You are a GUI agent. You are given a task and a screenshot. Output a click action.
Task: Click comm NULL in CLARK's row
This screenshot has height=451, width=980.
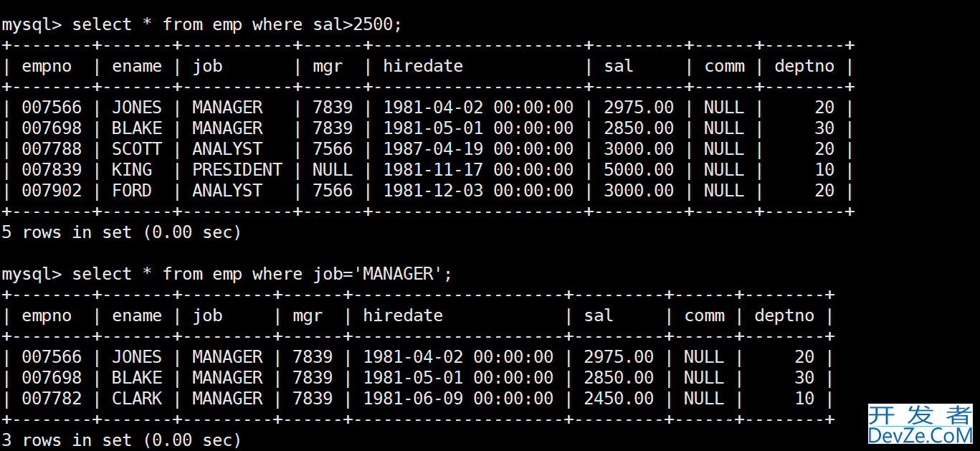[x=704, y=399]
